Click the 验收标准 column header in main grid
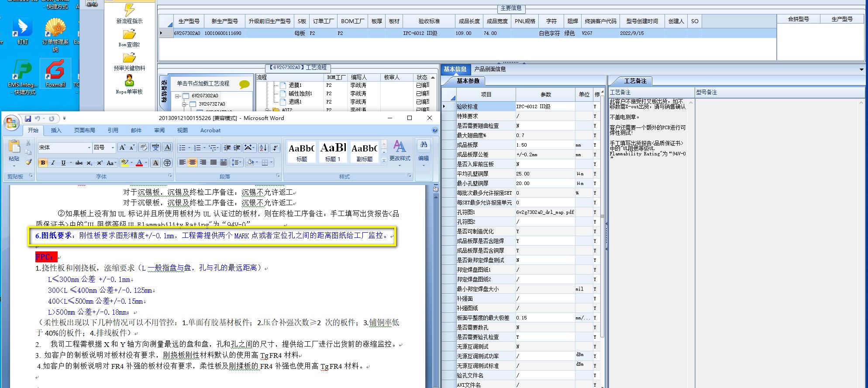Image resolution: width=868 pixels, height=388 pixels. (429, 21)
